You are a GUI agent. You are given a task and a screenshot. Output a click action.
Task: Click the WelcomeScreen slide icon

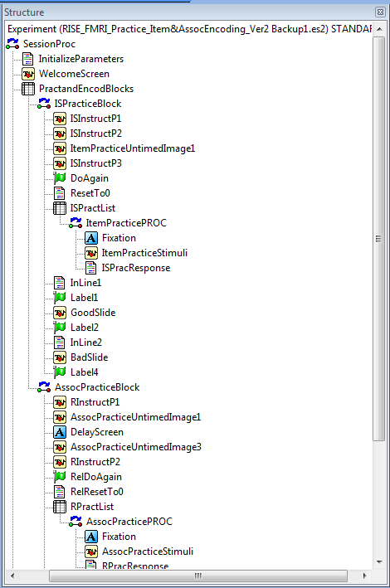coord(28,74)
